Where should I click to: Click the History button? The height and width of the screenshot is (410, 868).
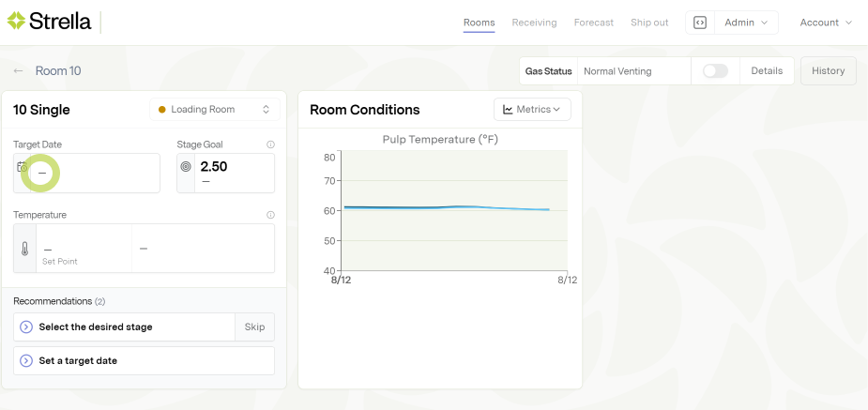point(828,71)
